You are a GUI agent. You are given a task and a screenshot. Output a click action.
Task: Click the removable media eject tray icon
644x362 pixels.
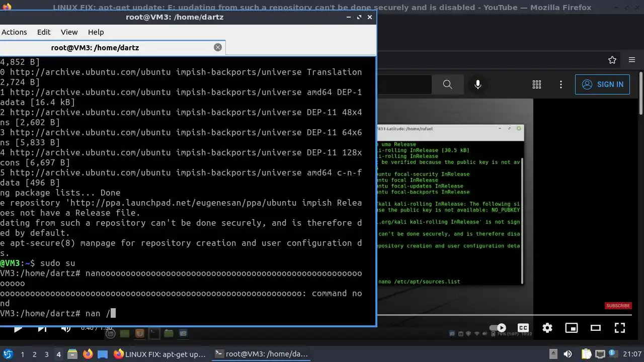[x=553, y=354]
